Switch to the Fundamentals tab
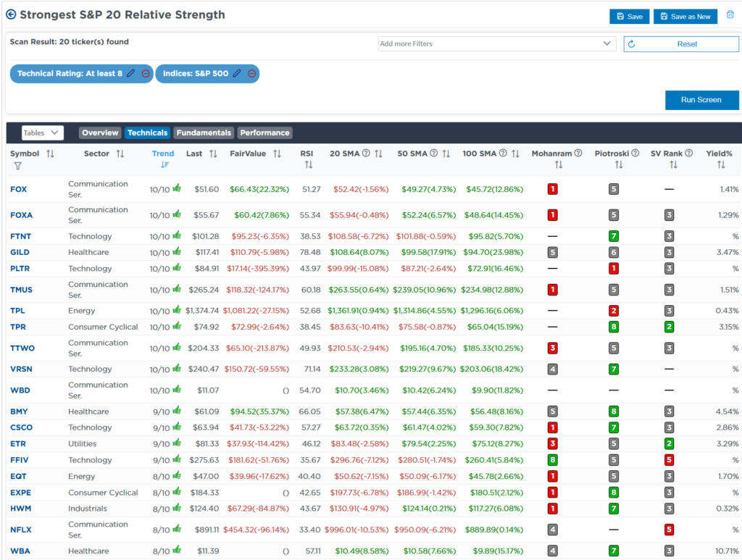The width and height of the screenshot is (742, 560). pos(204,133)
